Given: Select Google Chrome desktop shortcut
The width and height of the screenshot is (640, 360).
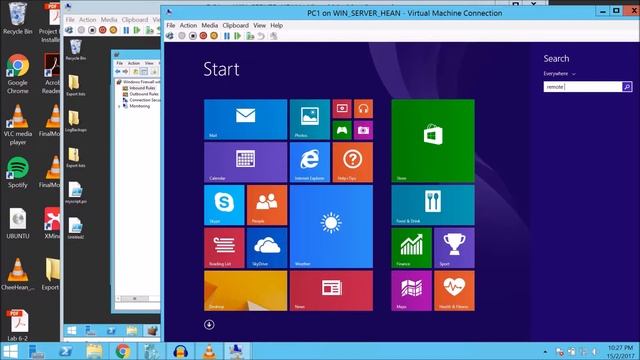Looking at the screenshot, I should [18, 74].
